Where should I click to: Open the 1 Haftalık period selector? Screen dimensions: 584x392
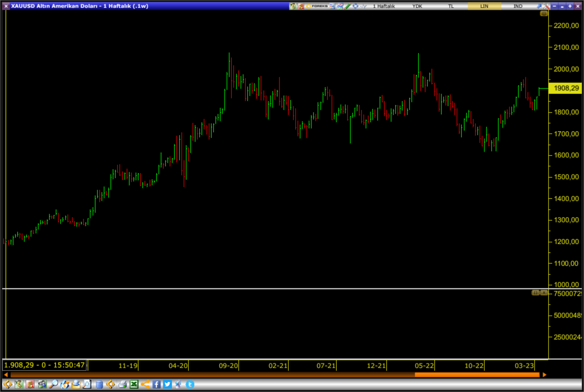384,6
